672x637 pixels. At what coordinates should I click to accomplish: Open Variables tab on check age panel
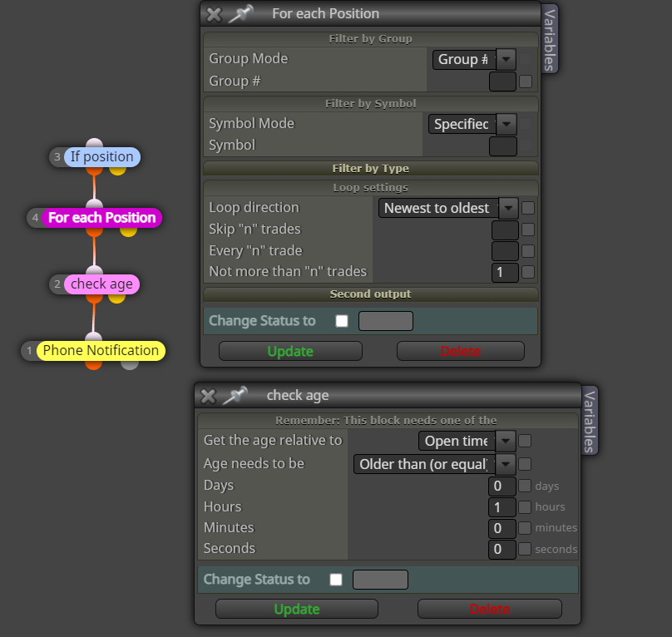pos(590,421)
